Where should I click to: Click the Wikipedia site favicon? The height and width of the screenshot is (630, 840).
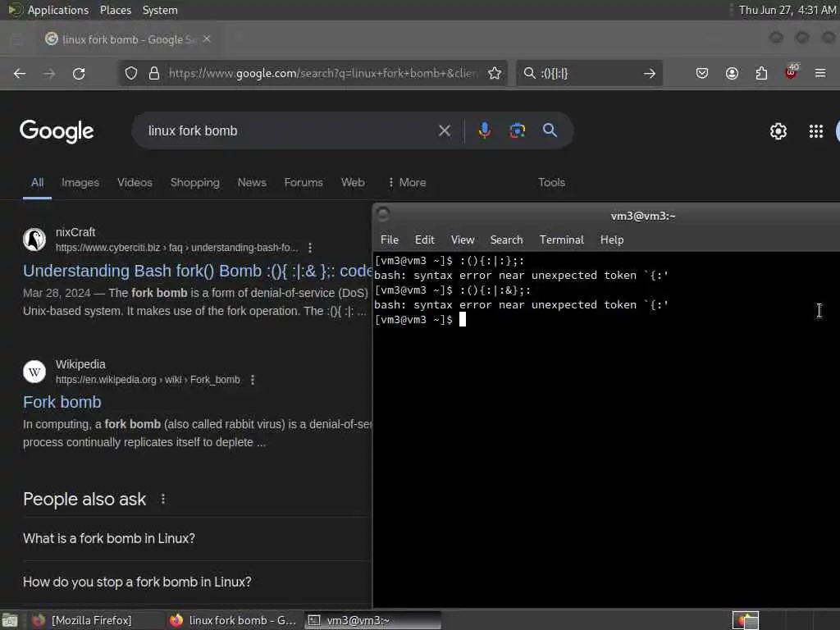[x=34, y=372]
